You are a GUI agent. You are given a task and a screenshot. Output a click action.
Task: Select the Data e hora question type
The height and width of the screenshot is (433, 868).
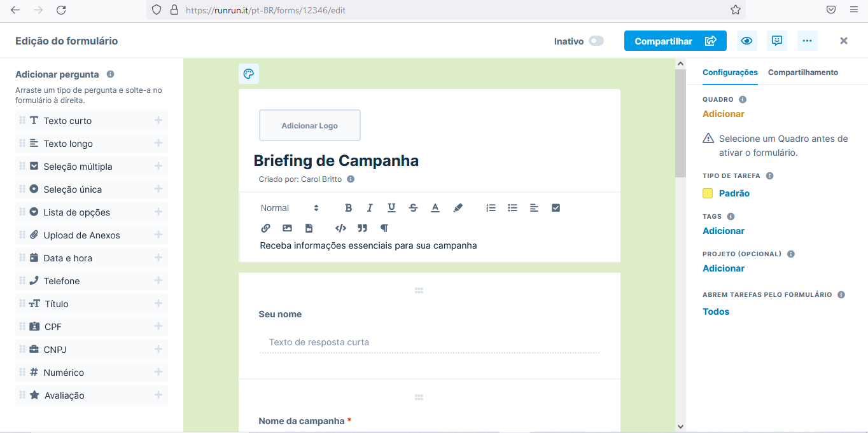coord(92,258)
